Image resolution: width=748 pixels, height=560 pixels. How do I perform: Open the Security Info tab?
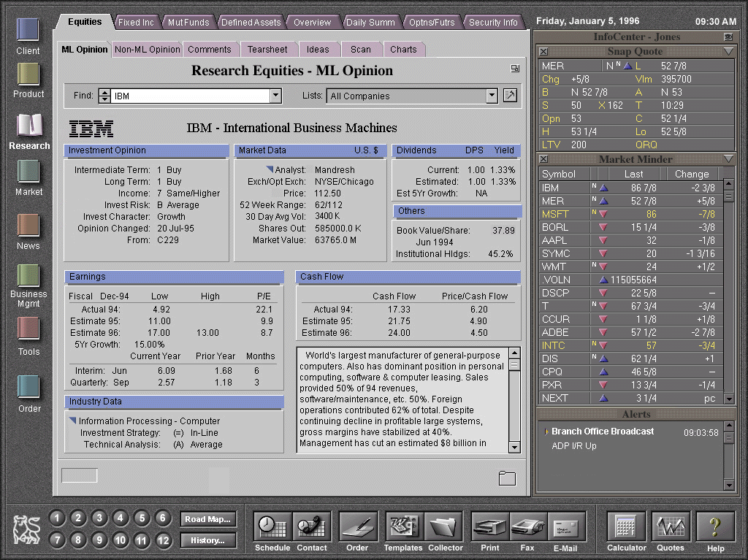coord(493,23)
